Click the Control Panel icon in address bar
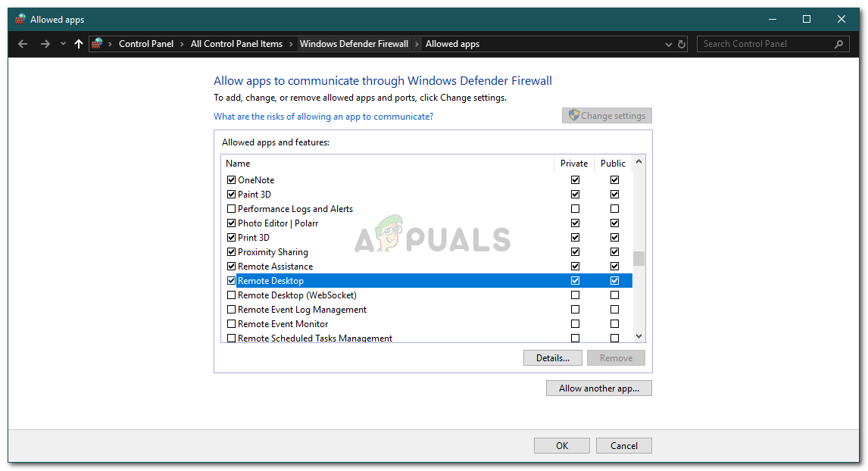This screenshot has width=868, height=471. [x=97, y=43]
